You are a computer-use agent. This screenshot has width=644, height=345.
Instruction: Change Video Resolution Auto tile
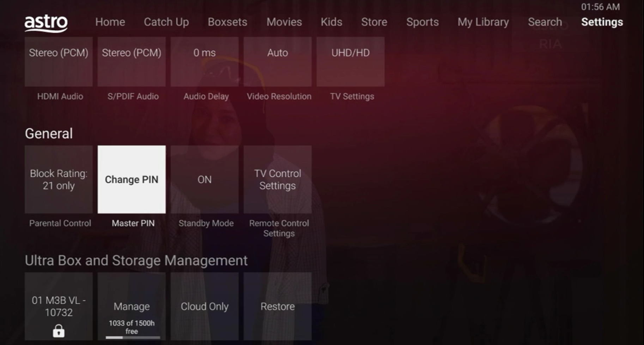pos(278,62)
